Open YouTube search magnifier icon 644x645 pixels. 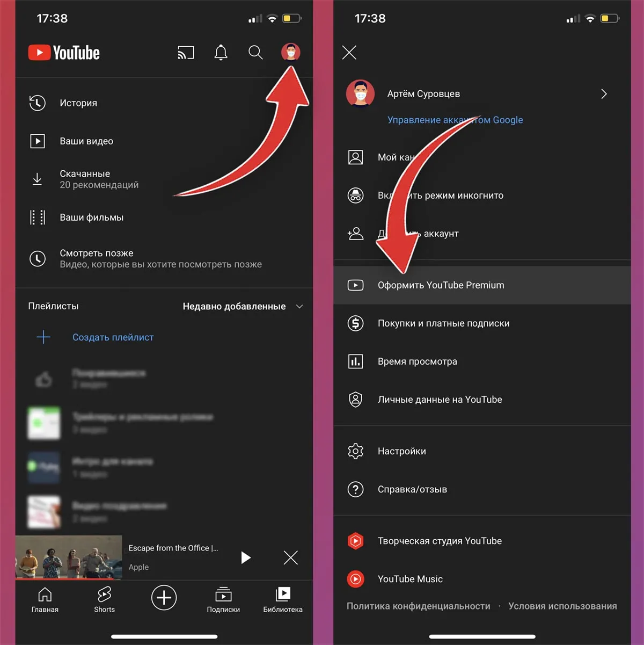tap(255, 53)
